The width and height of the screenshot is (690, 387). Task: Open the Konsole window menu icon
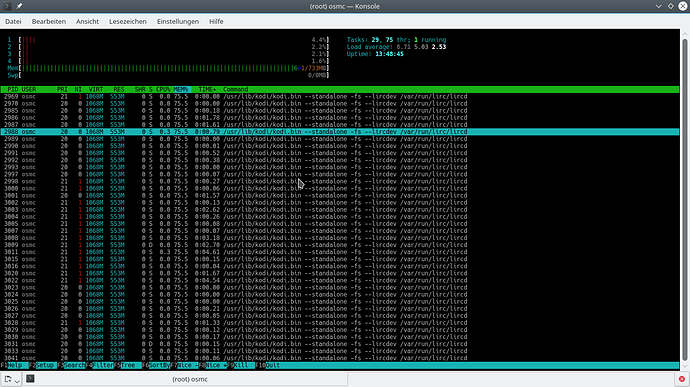click(7, 6)
